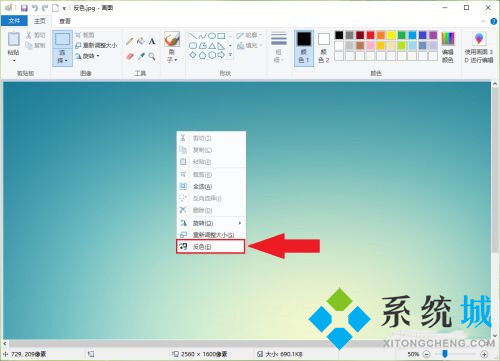Image resolution: width=500 pixels, height=361 pixels.
Task: Select the Pencil tool
Action: (x=130, y=42)
